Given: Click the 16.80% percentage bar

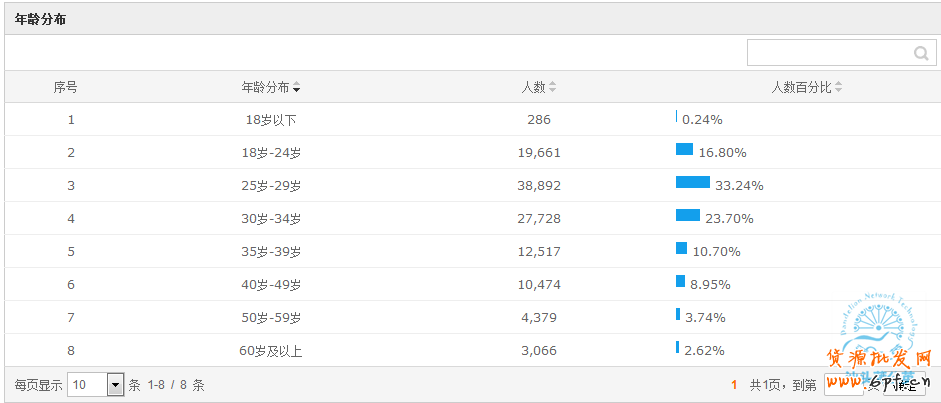Looking at the screenshot, I should (684, 149).
